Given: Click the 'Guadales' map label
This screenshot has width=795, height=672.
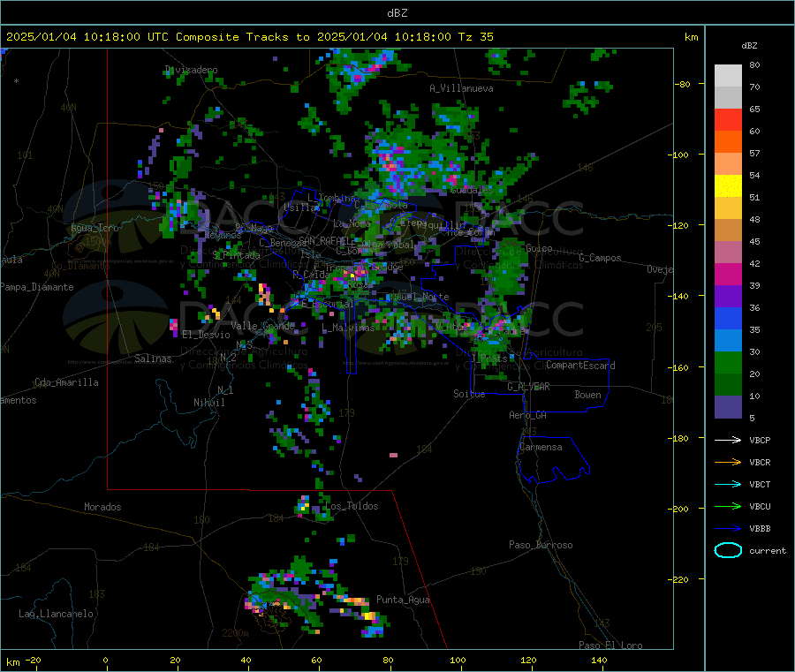Looking at the screenshot, I should click(x=472, y=190).
